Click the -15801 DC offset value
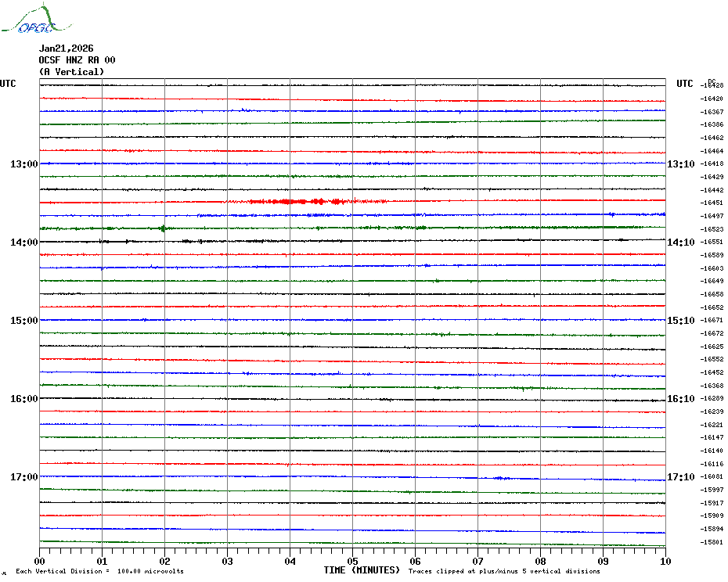 coord(712,542)
